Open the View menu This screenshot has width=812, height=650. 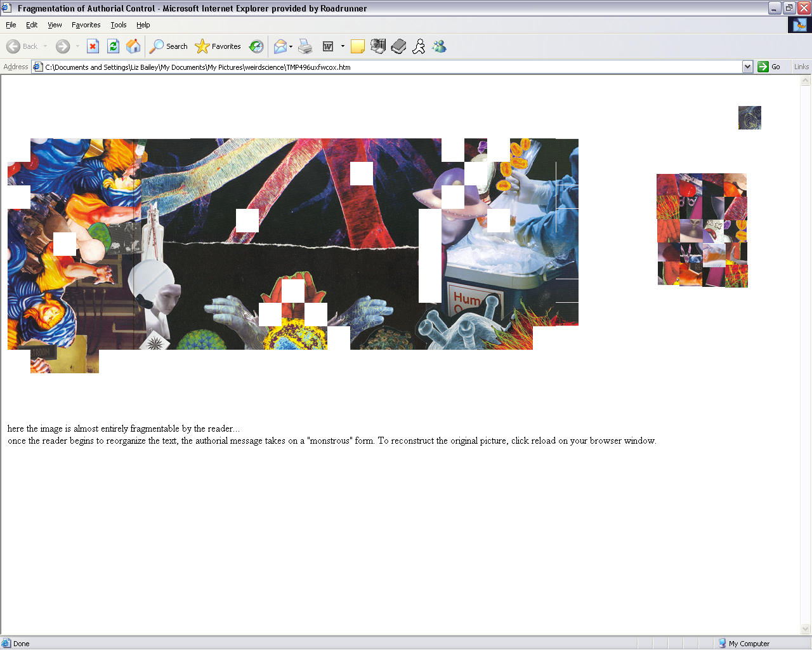(55, 25)
